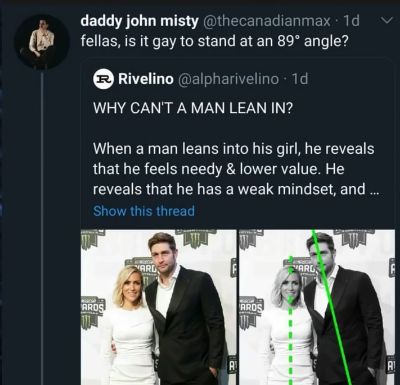Open the @thecanadianmax handle

pos(266,21)
